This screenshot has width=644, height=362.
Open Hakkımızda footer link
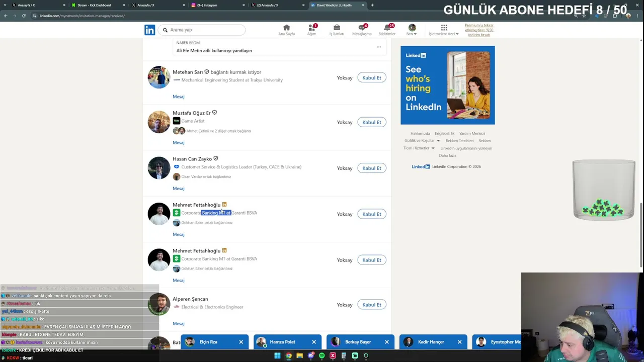[420, 134]
